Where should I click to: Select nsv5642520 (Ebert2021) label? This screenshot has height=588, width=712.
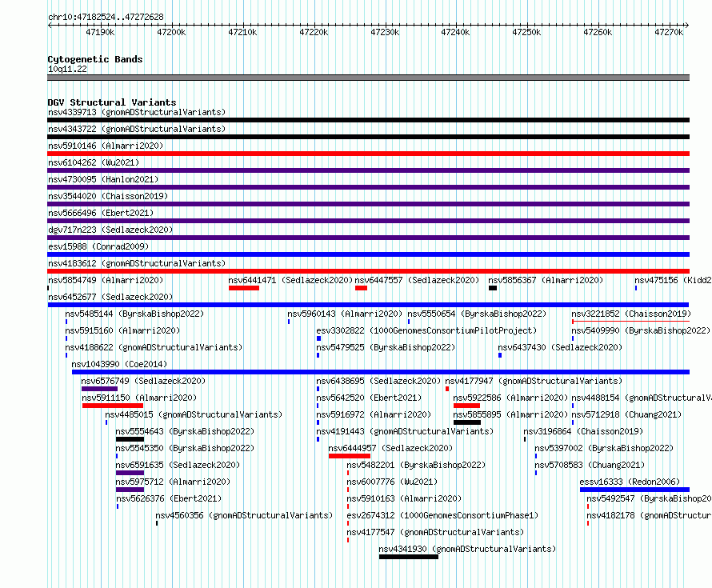(369, 398)
